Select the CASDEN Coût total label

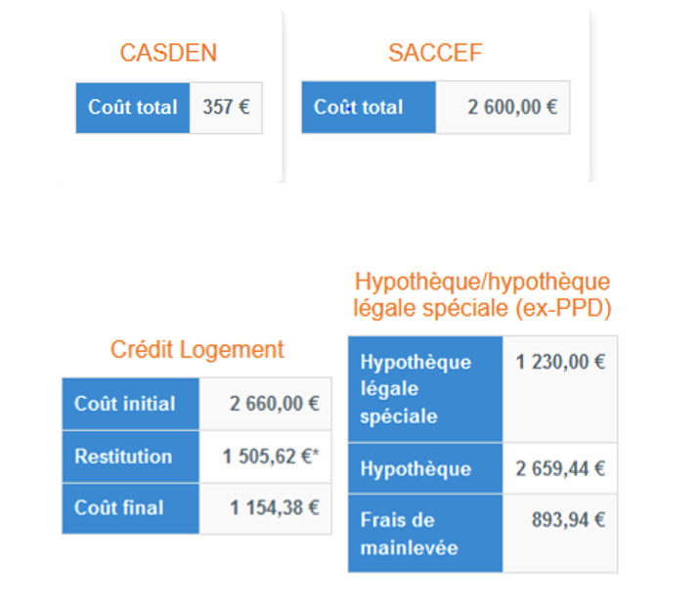click(133, 108)
